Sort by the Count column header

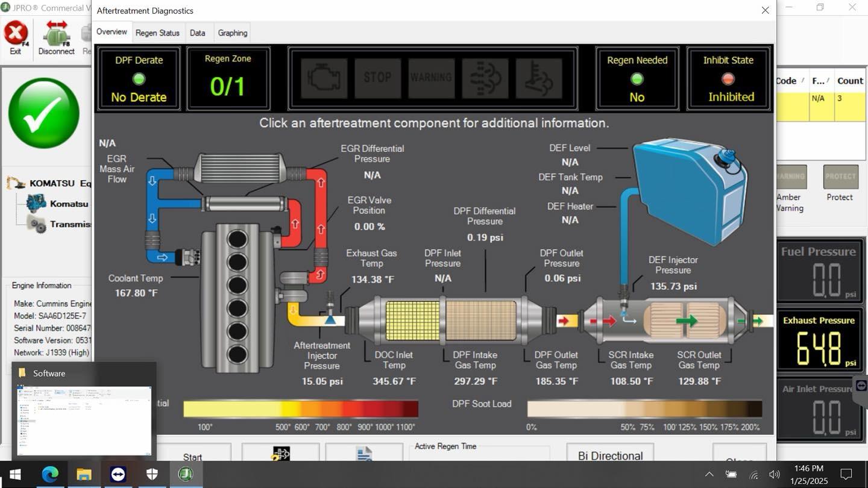click(849, 81)
